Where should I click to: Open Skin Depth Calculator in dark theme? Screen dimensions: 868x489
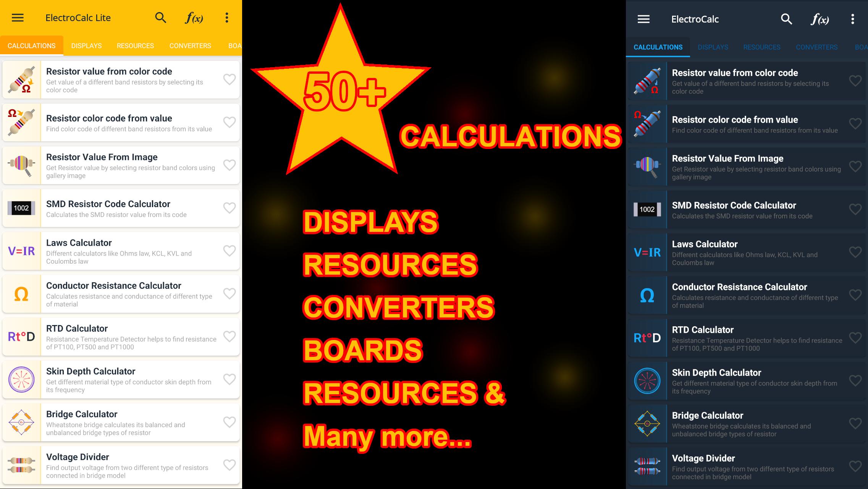747,381
